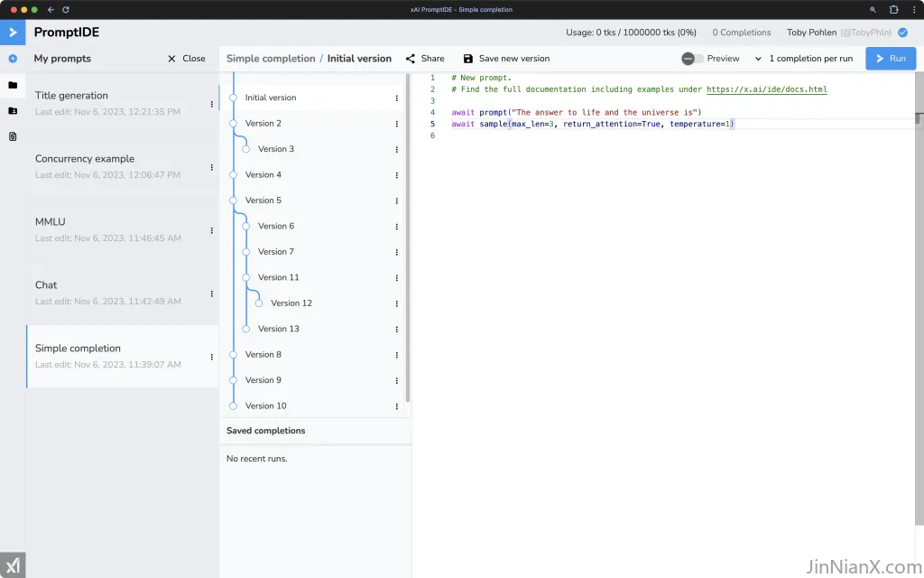Toggle the Preview switch
The height and width of the screenshot is (578, 924).
coord(692,59)
